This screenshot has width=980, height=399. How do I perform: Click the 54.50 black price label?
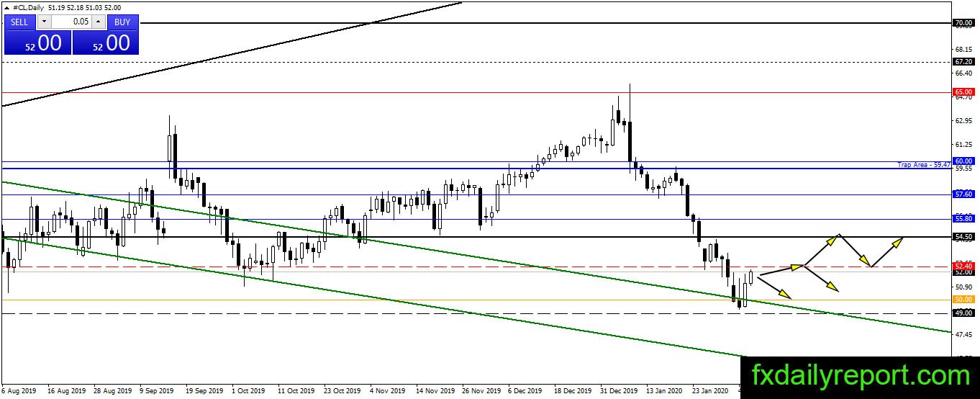[x=963, y=236]
